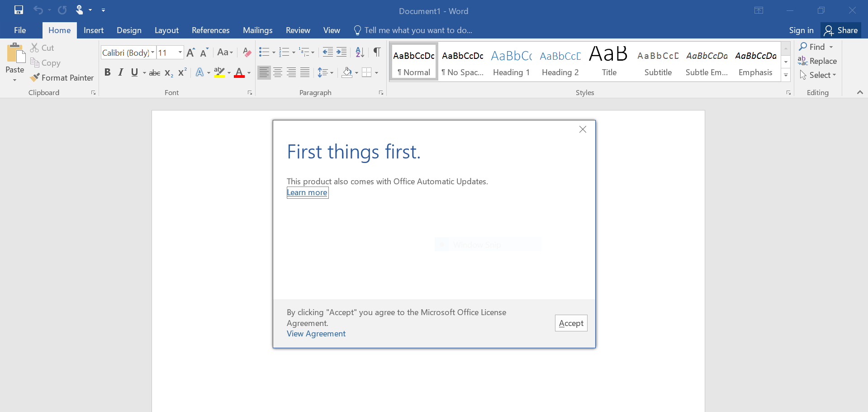The width and height of the screenshot is (868, 412).
Task: Justify the paragraph text
Action: click(305, 72)
